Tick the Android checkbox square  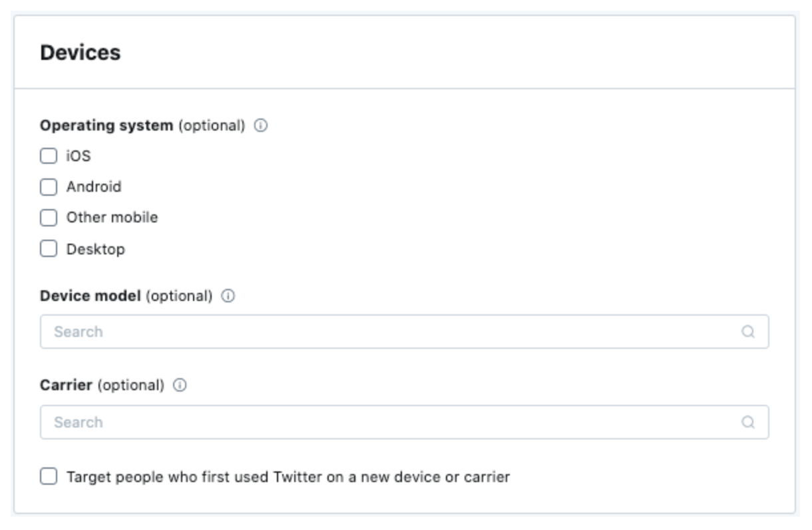pyautogui.click(x=49, y=187)
